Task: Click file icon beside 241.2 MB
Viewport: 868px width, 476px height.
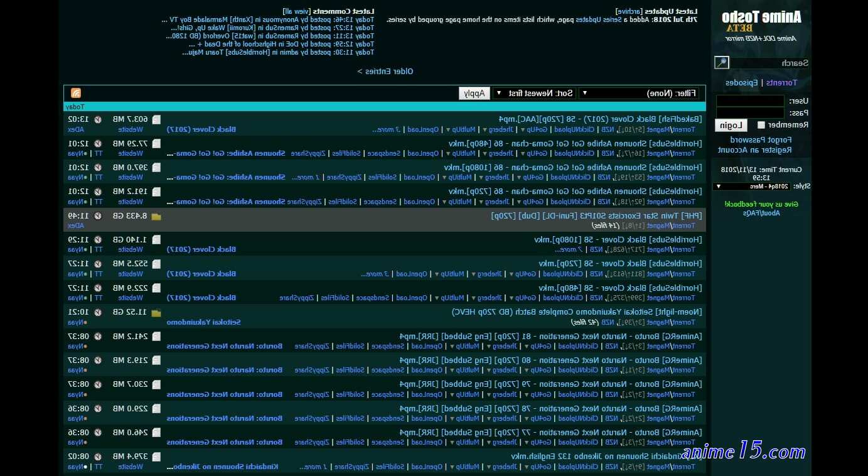Action: 156,336
